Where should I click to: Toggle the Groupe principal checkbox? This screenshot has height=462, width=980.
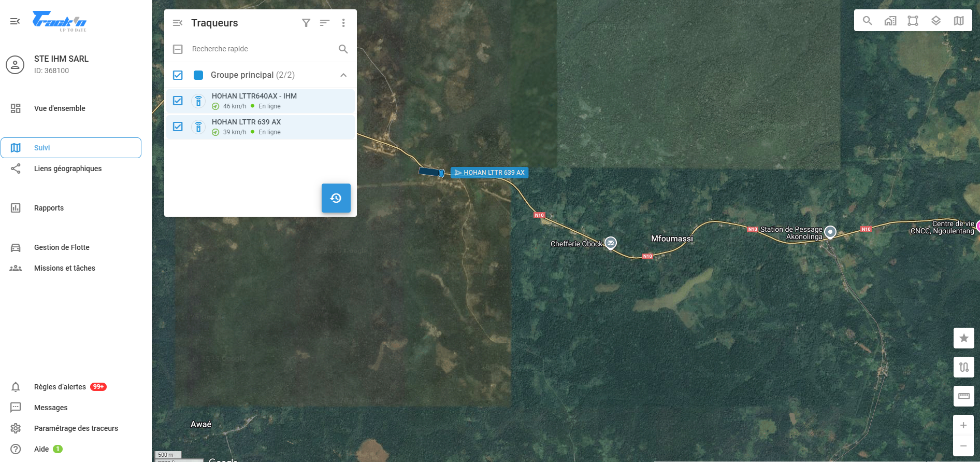point(178,75)
